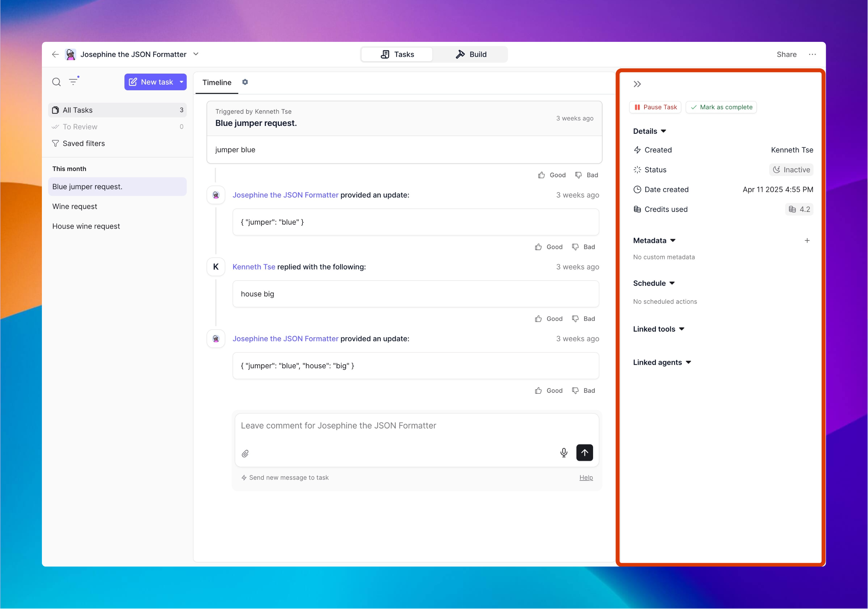Open the House wine request task
The width and height of the screenshot is (868, 609).
coord(118,226)
